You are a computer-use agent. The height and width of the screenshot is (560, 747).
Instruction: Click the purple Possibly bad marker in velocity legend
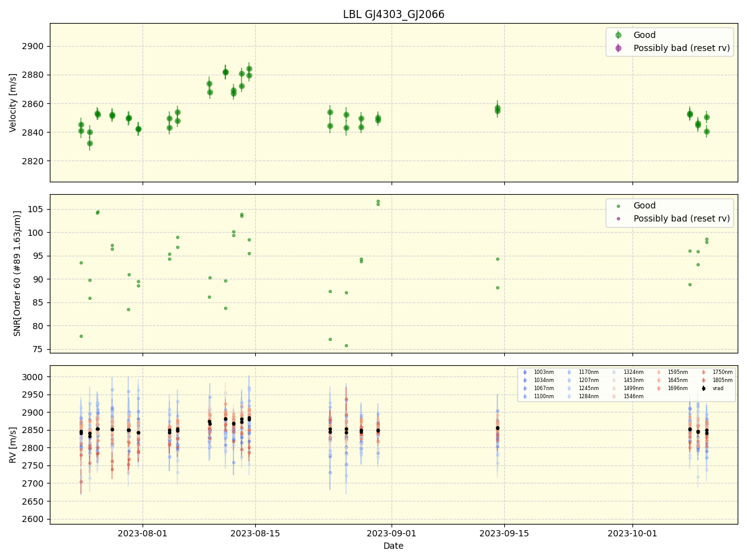click(618, 48)
